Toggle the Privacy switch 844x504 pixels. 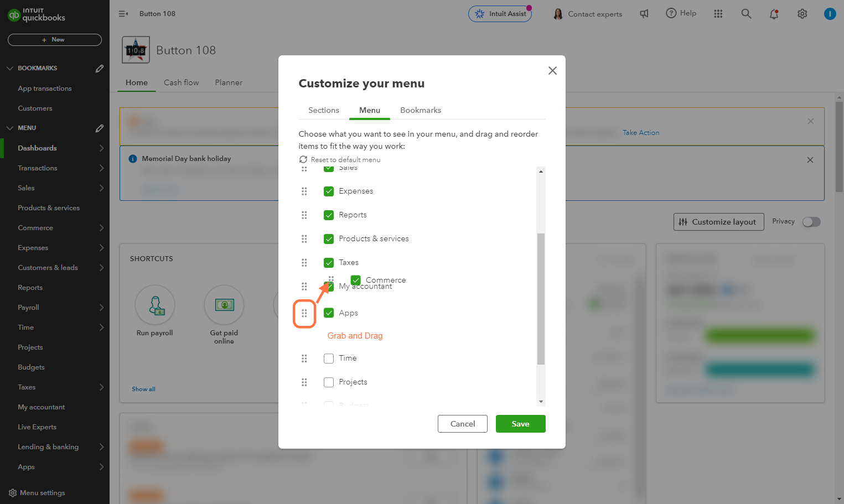pyautogui.click(x=811, y=222)
